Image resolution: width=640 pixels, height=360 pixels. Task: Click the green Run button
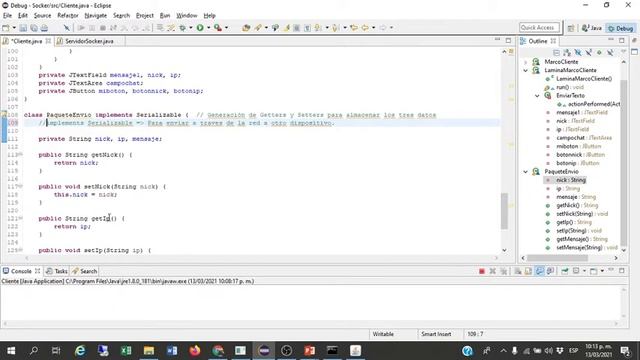pyautogui.click(x=200, y=28)
